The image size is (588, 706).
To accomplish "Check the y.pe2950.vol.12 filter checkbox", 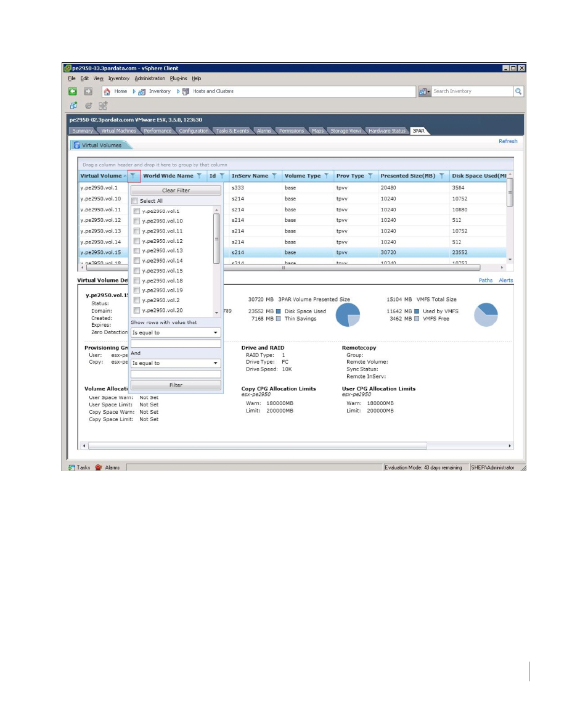I will 137,241.
